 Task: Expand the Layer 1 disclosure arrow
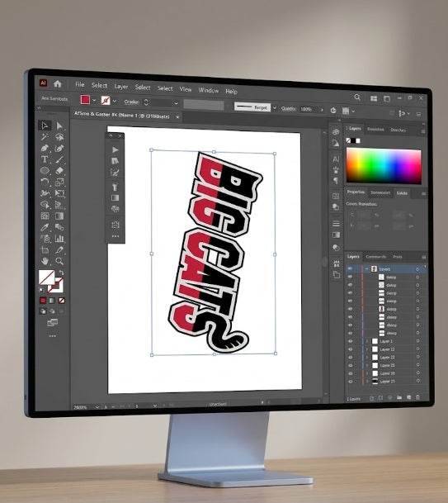[367, 341]
